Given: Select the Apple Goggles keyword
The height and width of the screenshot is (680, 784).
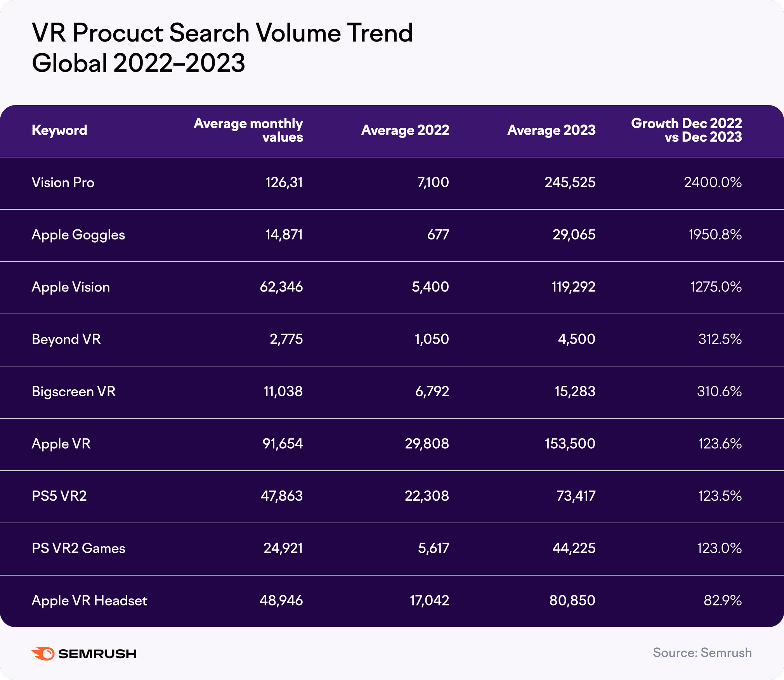Looking at the screenshot, I should click(78, 235).
